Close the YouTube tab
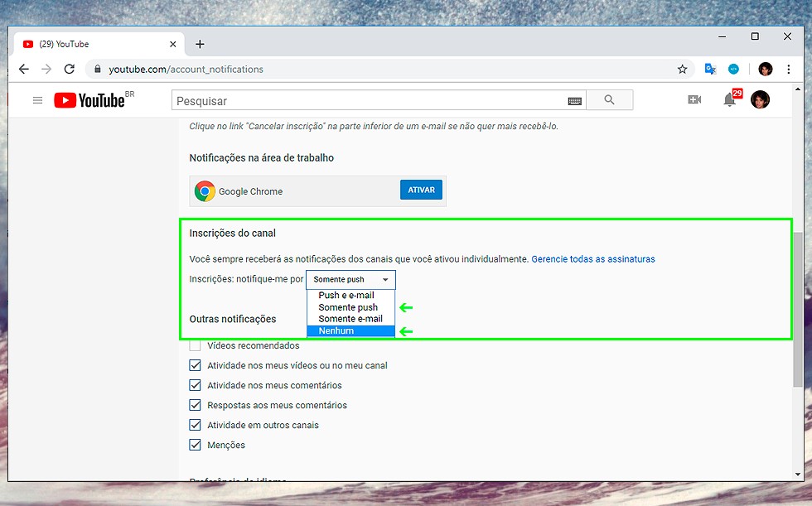 (173, 44)
